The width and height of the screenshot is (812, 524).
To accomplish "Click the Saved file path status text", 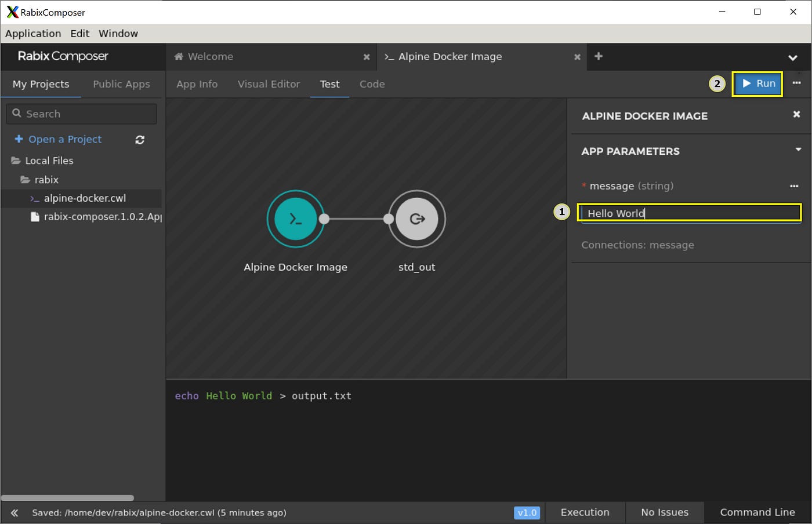I will point(159,512).
